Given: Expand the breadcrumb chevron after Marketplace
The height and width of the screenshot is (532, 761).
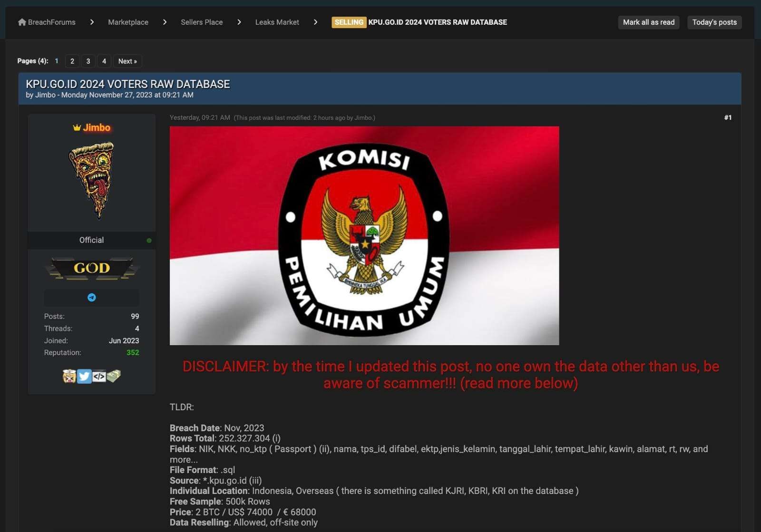Looking at the screenshot, I should pos(165,22).
